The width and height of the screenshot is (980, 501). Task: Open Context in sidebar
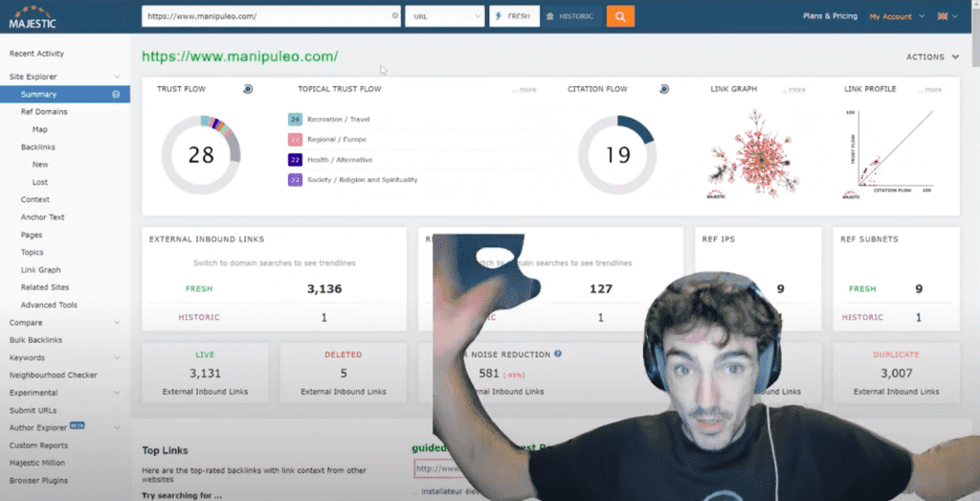(35, 199)
